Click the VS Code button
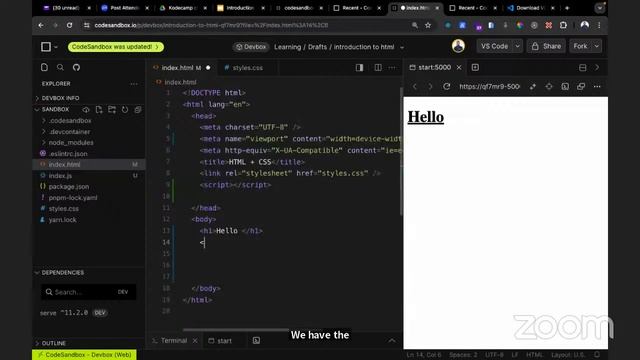The width and height of the screenshot is (640, 360). [494, 47]
